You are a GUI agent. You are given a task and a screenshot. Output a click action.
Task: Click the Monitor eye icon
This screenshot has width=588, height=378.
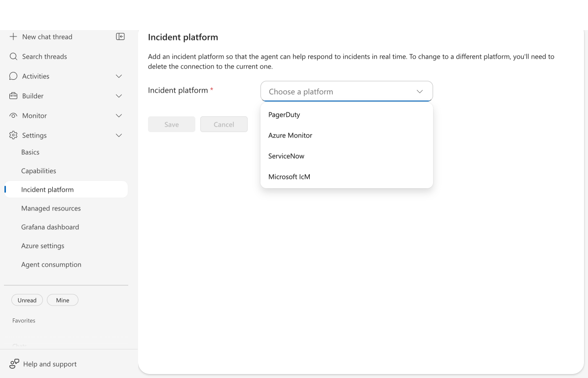point(13,116)
